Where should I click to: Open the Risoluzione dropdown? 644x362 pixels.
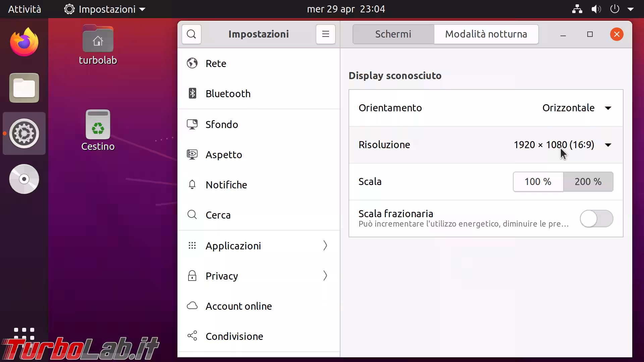(562, 145)
